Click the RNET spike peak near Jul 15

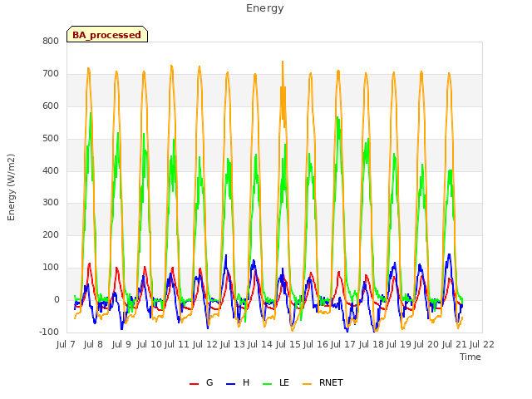[283, 62]
